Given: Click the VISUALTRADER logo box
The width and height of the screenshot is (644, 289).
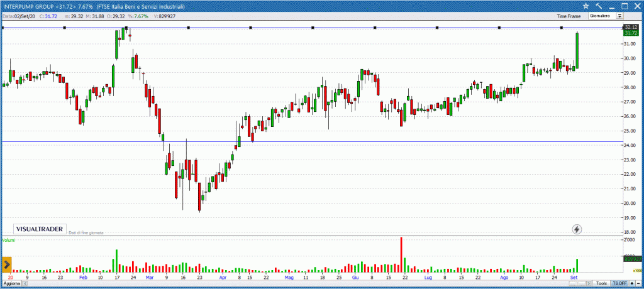Looking at the screenshot, I should pos(40,229).
